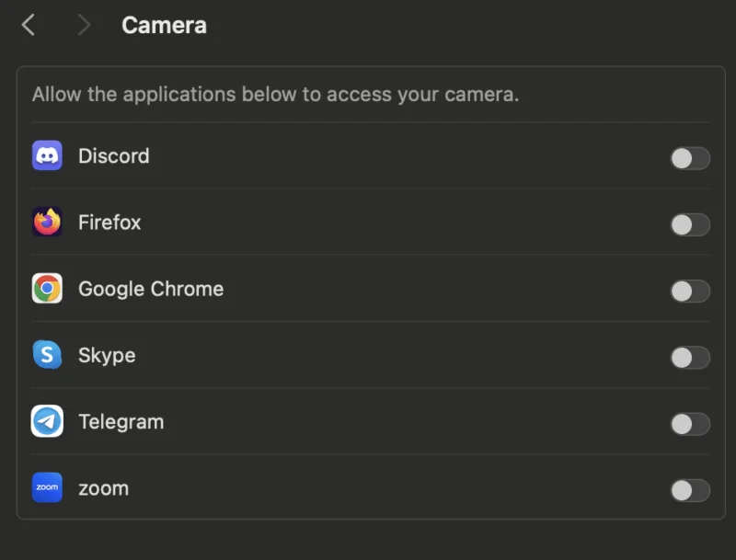Click the forward navigation arrow

pyautogui.click(x=83, y=26)
